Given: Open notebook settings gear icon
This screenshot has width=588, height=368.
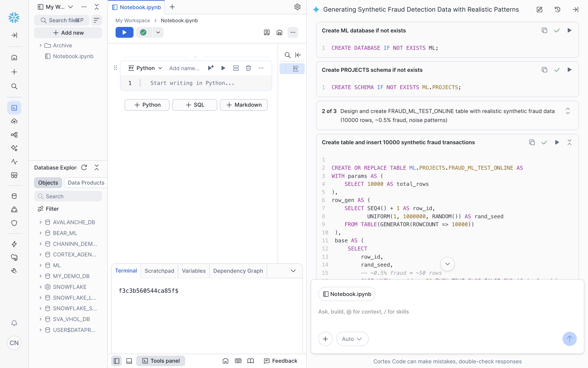Looking at the screenshot, I should point(297,7).
